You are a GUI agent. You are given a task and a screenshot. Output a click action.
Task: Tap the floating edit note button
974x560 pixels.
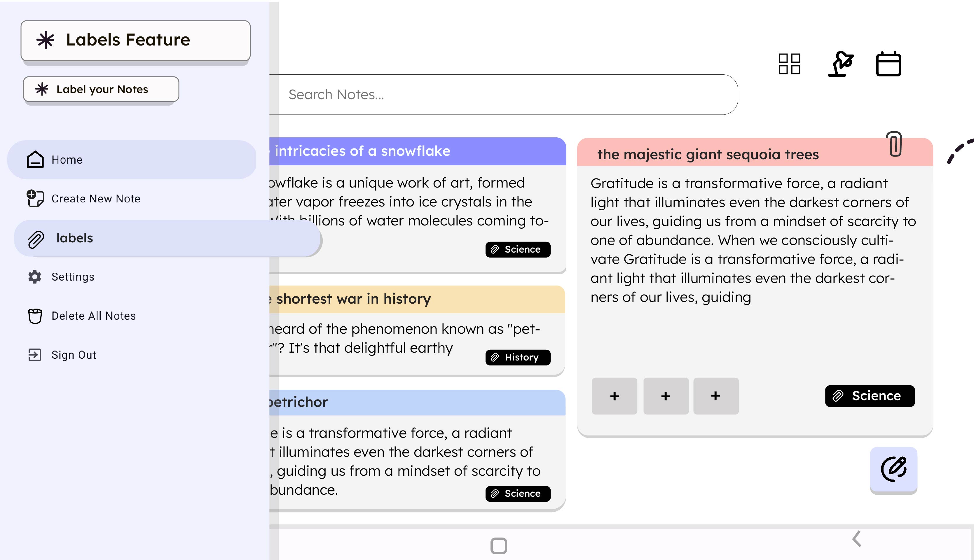(x=893, y=469)
